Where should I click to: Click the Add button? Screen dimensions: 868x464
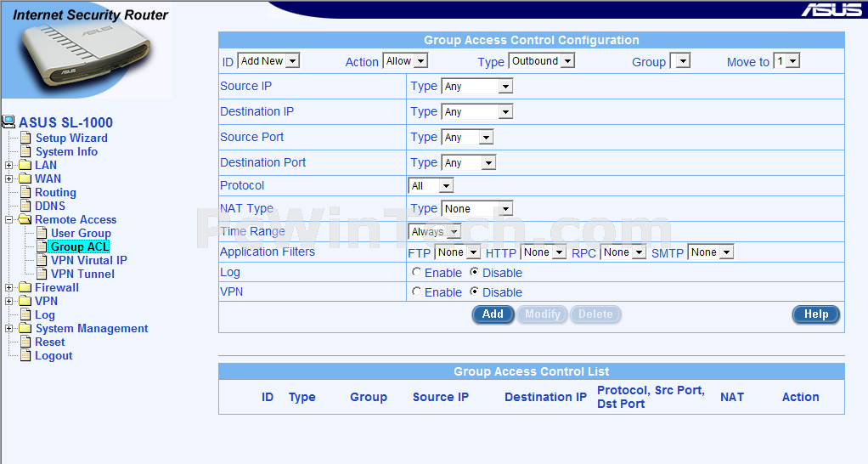pyautogui.click(x=493, y=314)
